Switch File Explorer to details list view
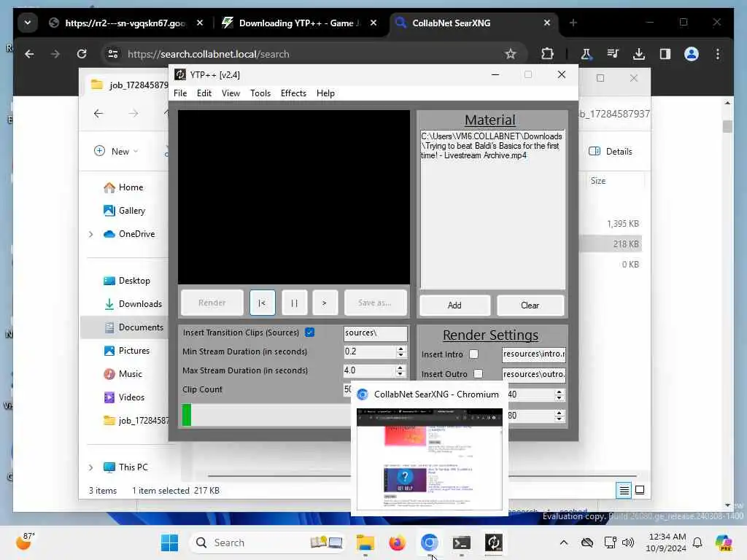Image resolution: width=747 pixels, height=560 pixels. (x=624, y=490)
